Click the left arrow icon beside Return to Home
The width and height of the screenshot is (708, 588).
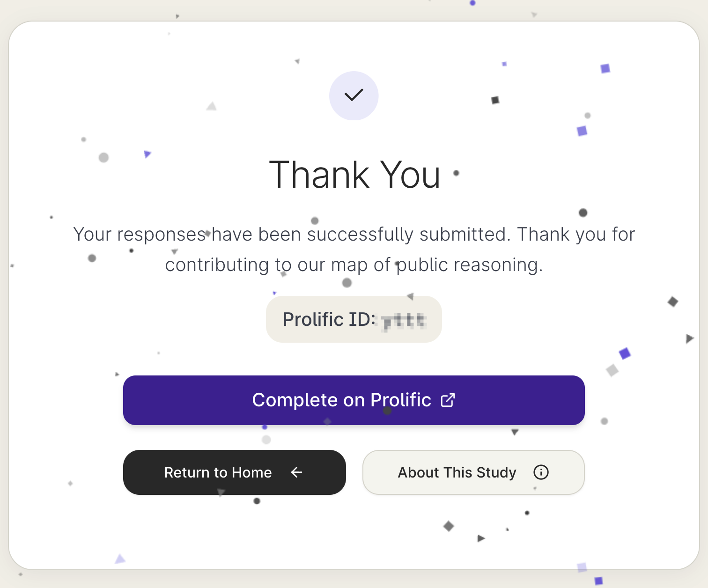pos(296,472)
